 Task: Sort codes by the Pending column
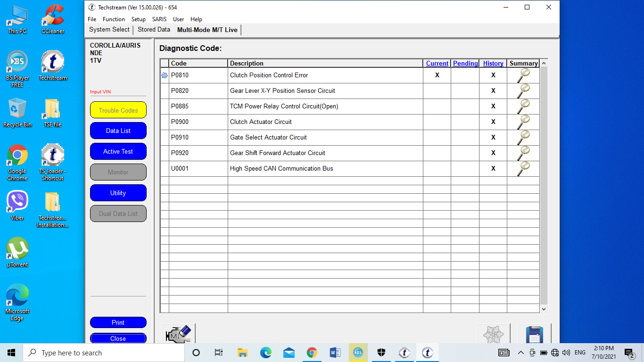coord(465,63)
